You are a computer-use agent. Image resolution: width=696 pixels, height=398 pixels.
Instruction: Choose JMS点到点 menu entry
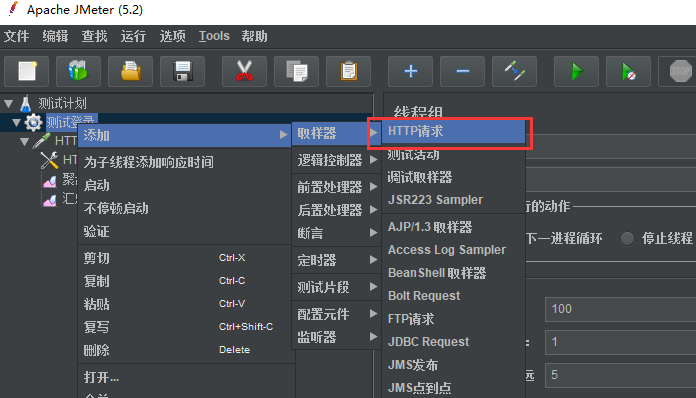tap(453, 388)
